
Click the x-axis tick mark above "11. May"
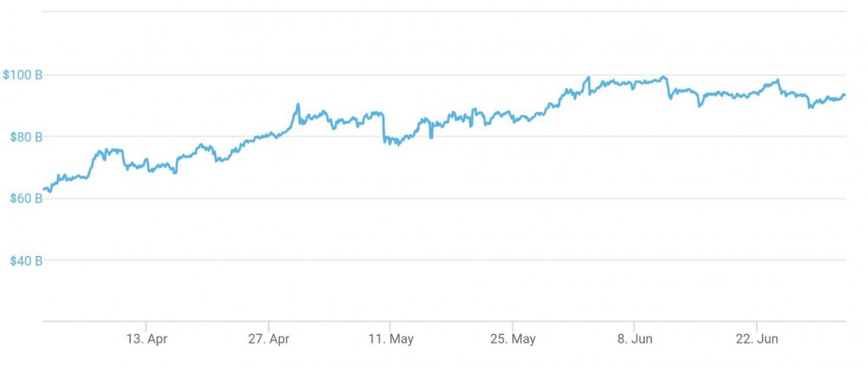[390, 325]
